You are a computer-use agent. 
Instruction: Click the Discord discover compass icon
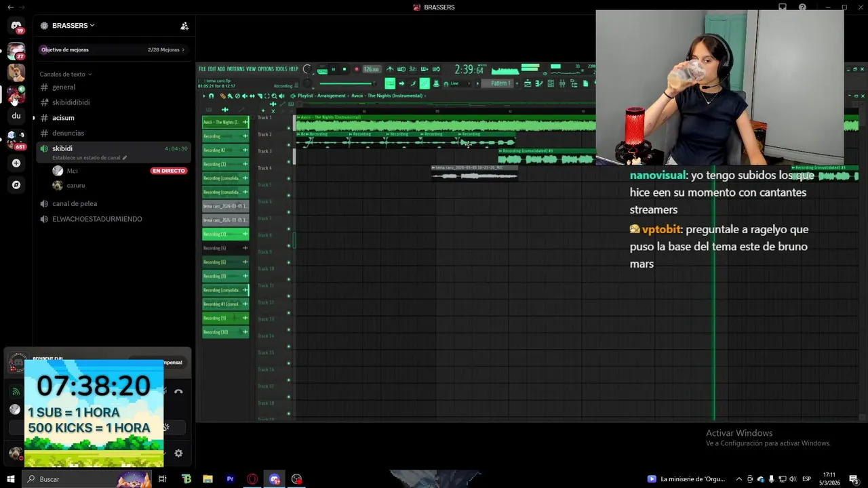point(16,184)
